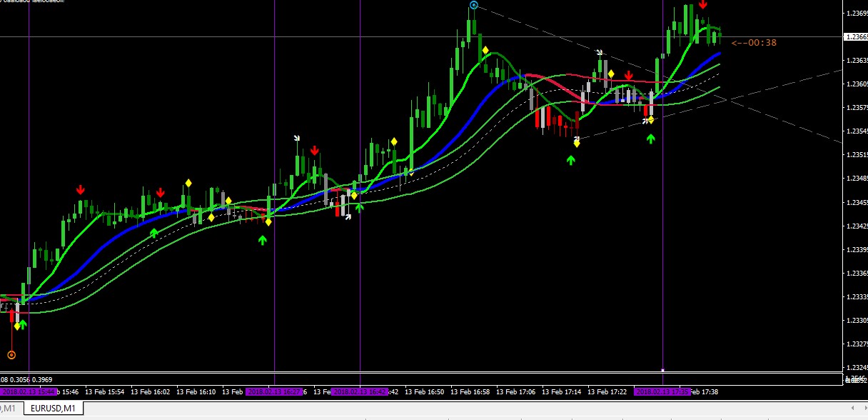The height and width of the screenshot is (420, 868).
Task: Select yellow diamond above the 16:50 candle
Action: pyautogui.click(x=394, y=141)
